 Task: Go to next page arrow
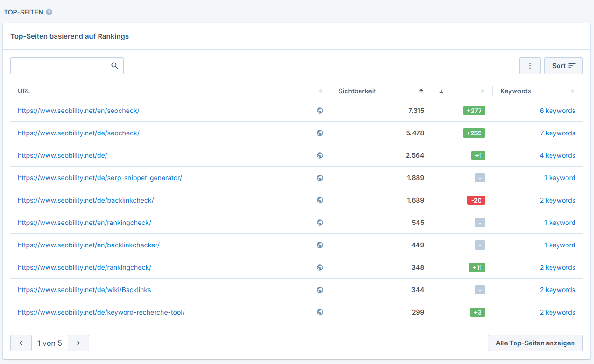click(x=78, y=343)
